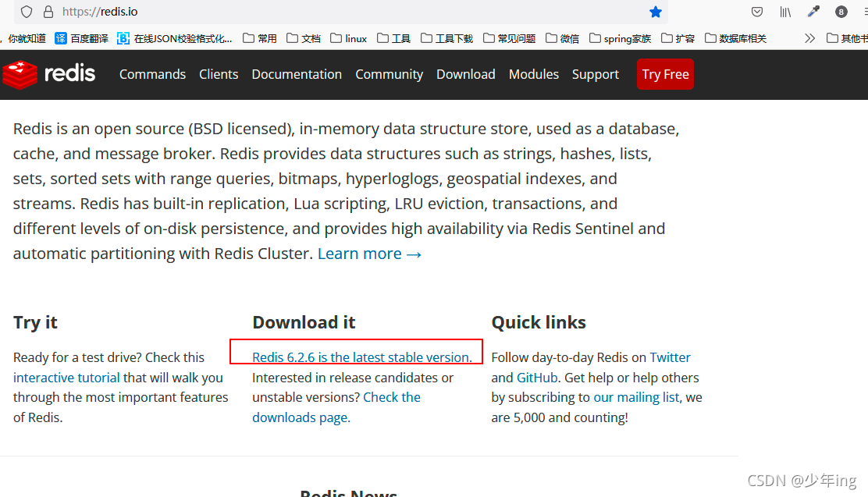The height and width of the screenshot is (497, 868).
Task: Open the Firefox Library sidebar icon
Action: [785, 12]
